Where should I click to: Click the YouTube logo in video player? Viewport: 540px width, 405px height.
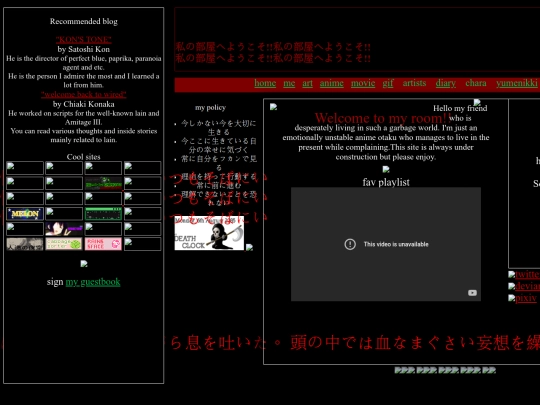[x=472, y=293]
